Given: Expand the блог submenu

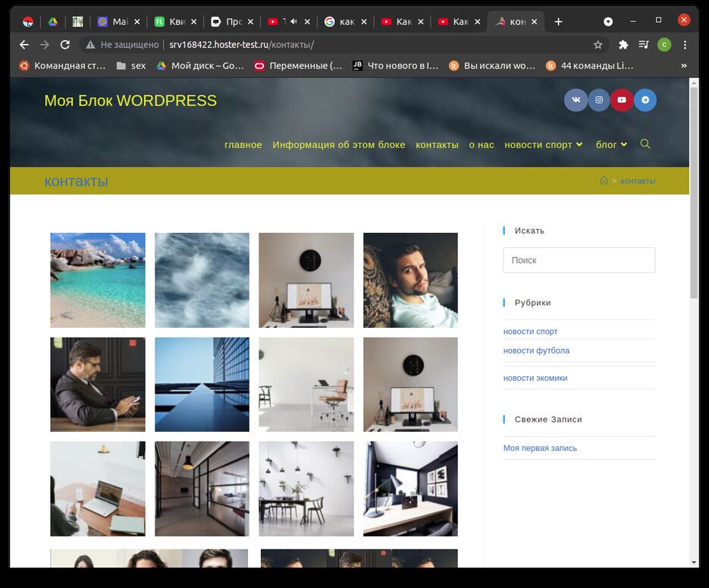Looking at the screenshot, I should click(624, 144).
